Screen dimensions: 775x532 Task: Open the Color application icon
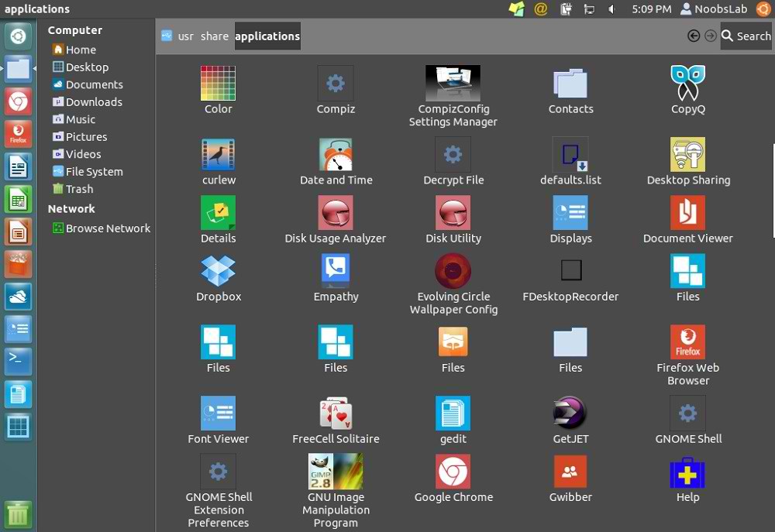[x=218, y=83]
